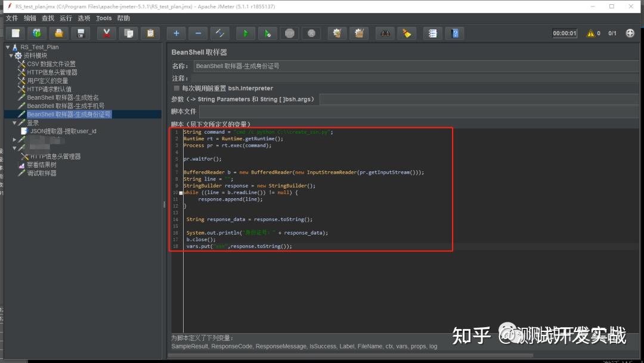Select the 登录 sampler node
This screenshot has width=644, height=363.
(33, 123)
